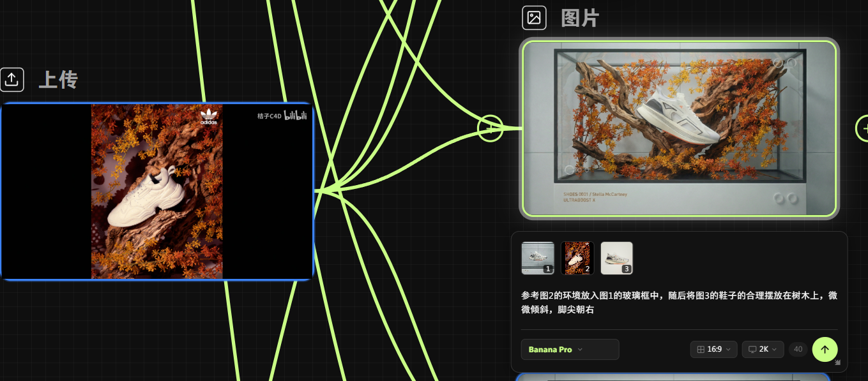Click the monitor icon beside 2K resolution
The width and height of the screenshot is (868, 381).
[x=752, y=349]
